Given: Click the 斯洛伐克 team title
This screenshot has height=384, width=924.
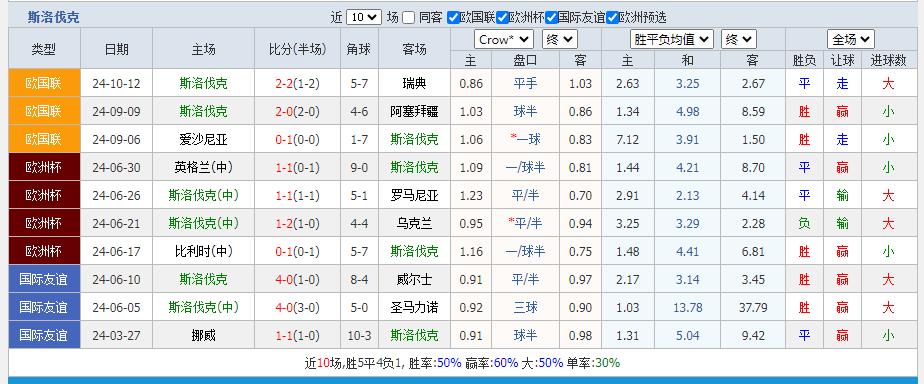Looking at the screenshot, I should [53, 18].
